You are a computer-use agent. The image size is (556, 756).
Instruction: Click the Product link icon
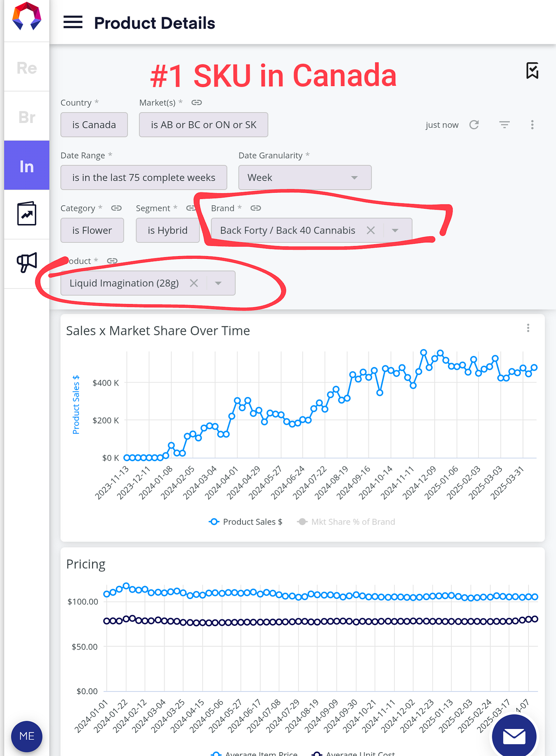coord(112,261)
